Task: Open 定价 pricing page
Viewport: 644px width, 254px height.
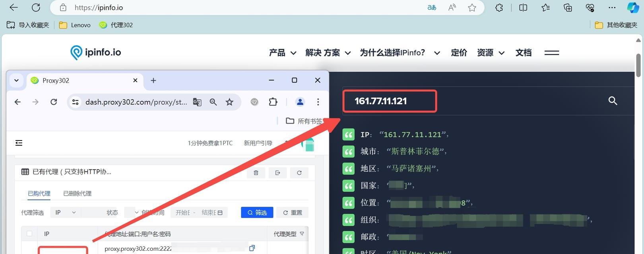Action: pos(459,53)
